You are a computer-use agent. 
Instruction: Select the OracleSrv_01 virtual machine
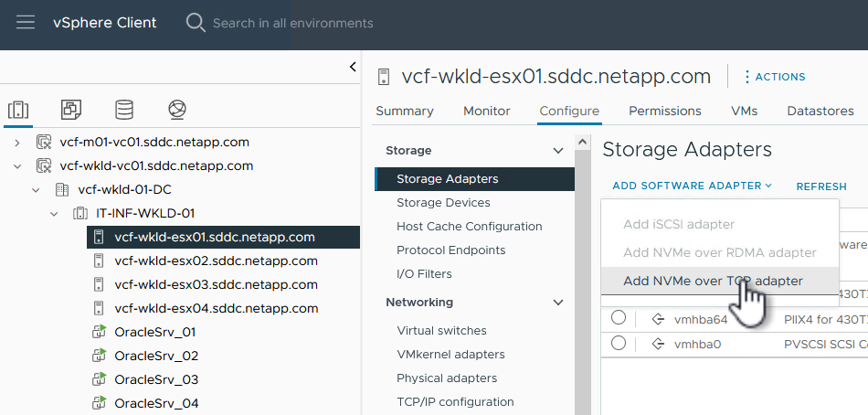(154, 332)
